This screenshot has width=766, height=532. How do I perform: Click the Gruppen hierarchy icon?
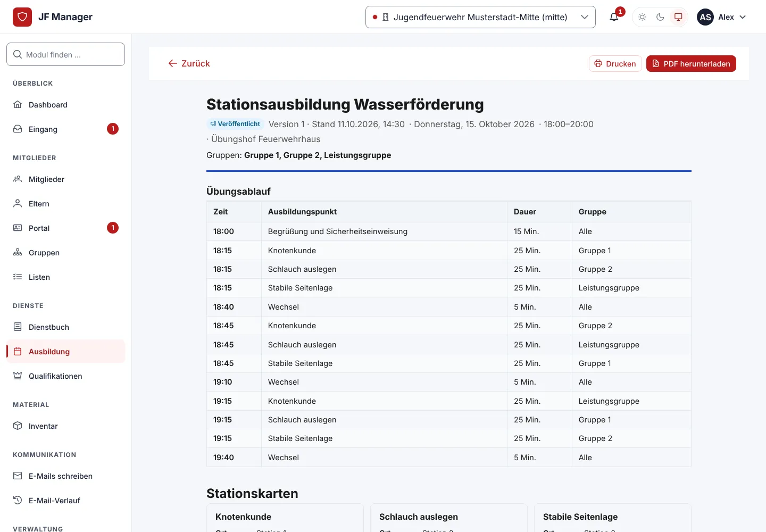tap(18, 253)
